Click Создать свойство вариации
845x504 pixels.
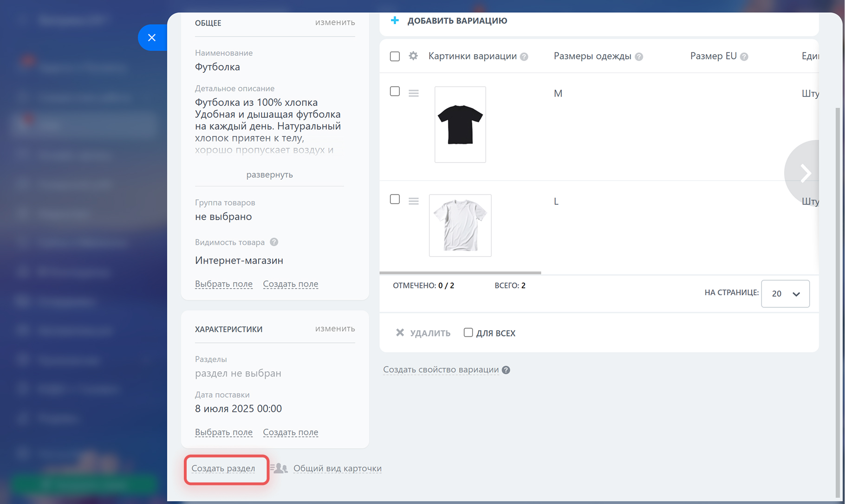click(441, 369)
